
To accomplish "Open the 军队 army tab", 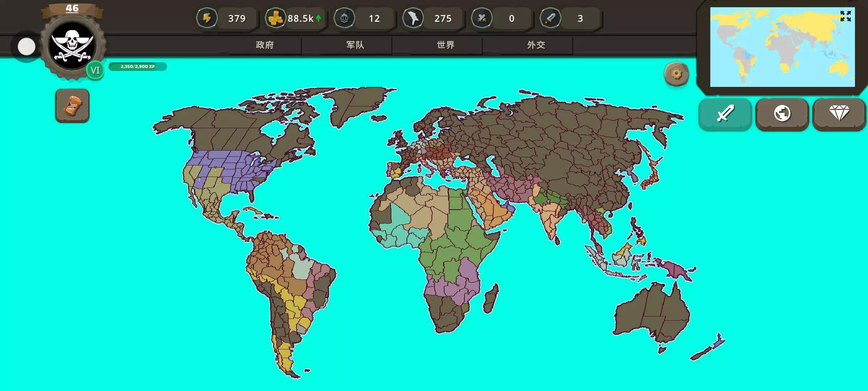I will (355, 45).
